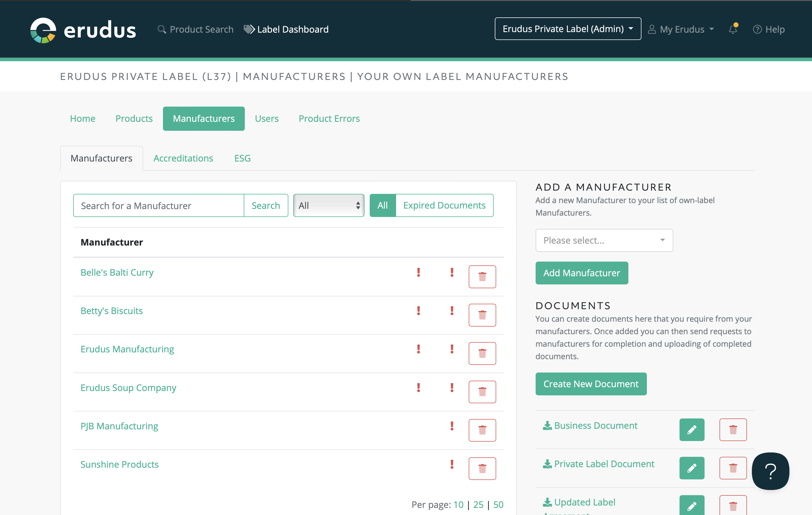Open the Erudus Private Label (Admin) dropdown
The width and height of the screenshot is (812, 515).
point(567,29)
